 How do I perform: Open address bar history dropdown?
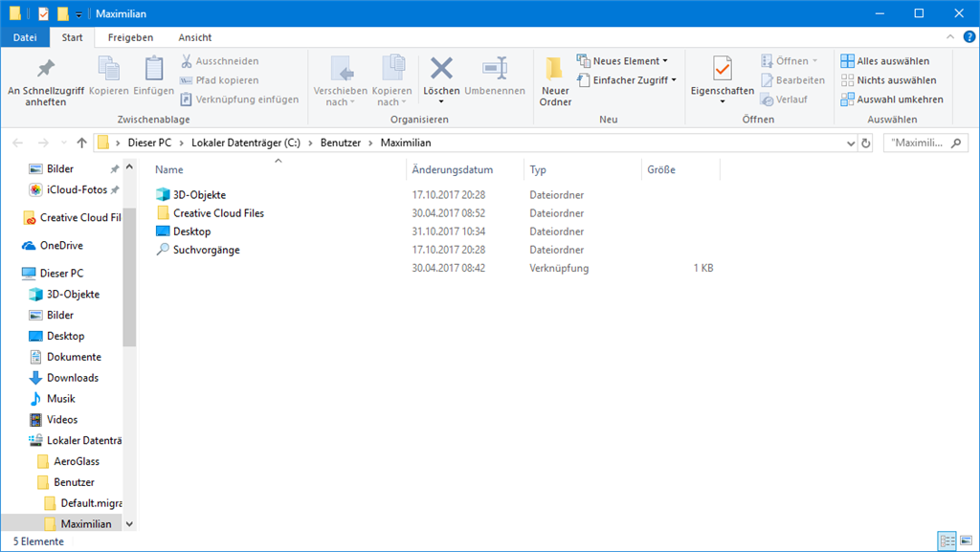pos(851,143)
